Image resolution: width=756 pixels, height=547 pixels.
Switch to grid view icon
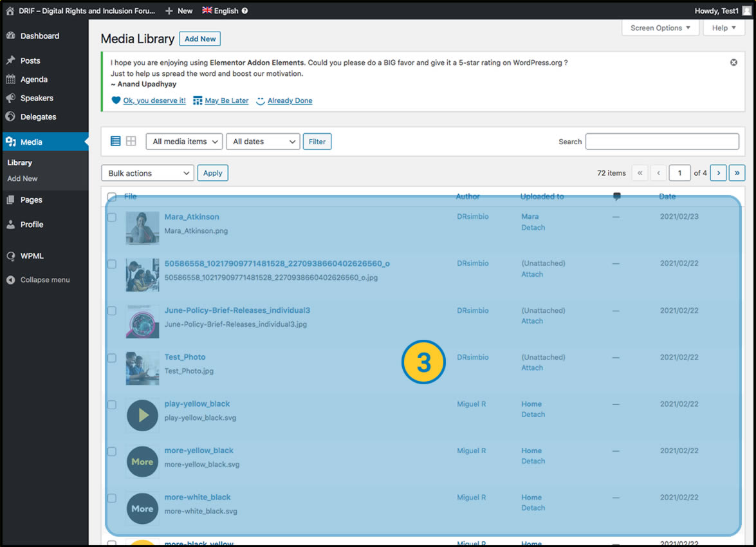tap(131, 141)
